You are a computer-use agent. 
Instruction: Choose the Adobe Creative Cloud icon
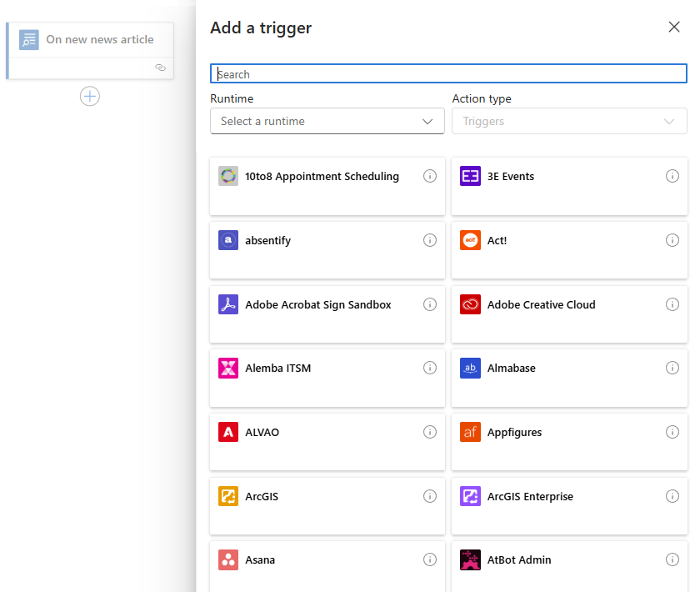pos(470,304)
